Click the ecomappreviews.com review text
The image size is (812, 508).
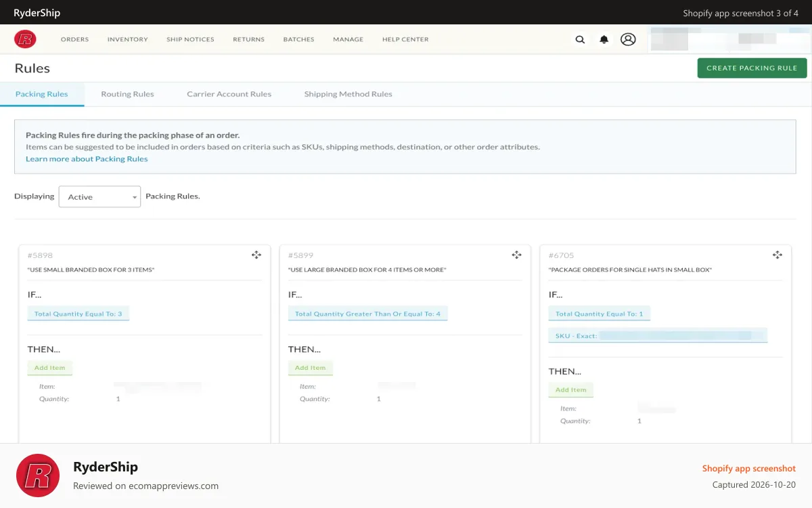tap(145, 486)
